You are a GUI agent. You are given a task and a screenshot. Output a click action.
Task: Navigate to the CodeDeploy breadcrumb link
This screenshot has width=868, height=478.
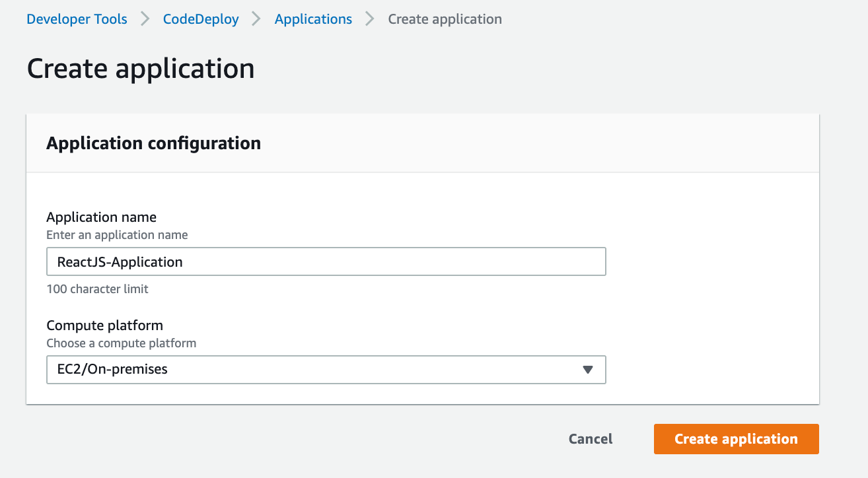tap(201, 19)
